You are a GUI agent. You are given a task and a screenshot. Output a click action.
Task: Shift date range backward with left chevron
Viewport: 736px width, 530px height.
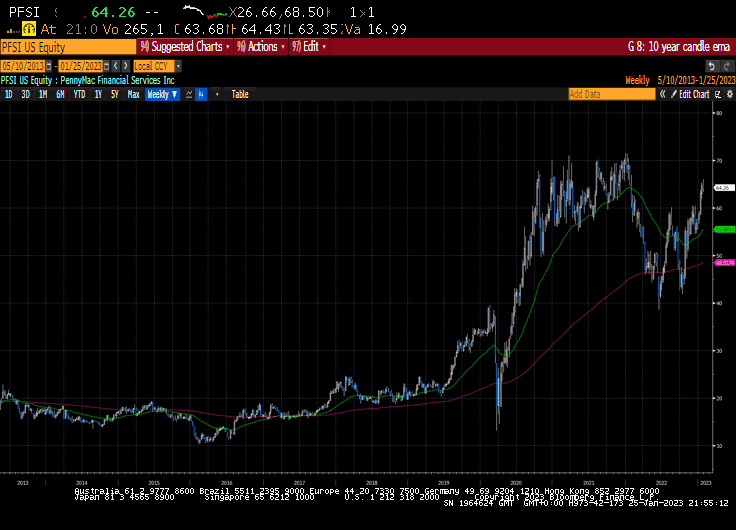[116, 66]
